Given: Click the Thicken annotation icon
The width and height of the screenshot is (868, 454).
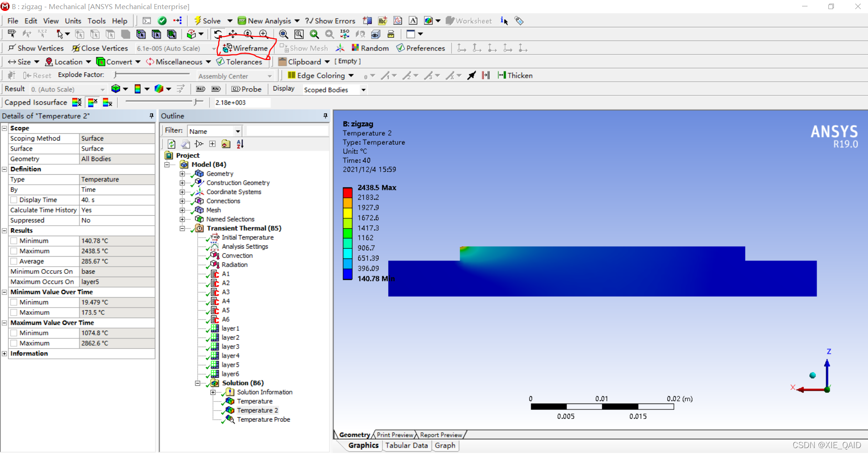Looking at the screenshot, I should tap(502, 76).
